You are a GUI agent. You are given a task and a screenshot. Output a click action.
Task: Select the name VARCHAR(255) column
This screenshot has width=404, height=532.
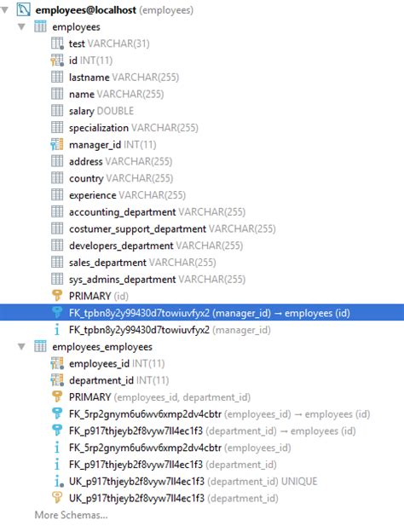pyautogui.click(x=117, y=94)
